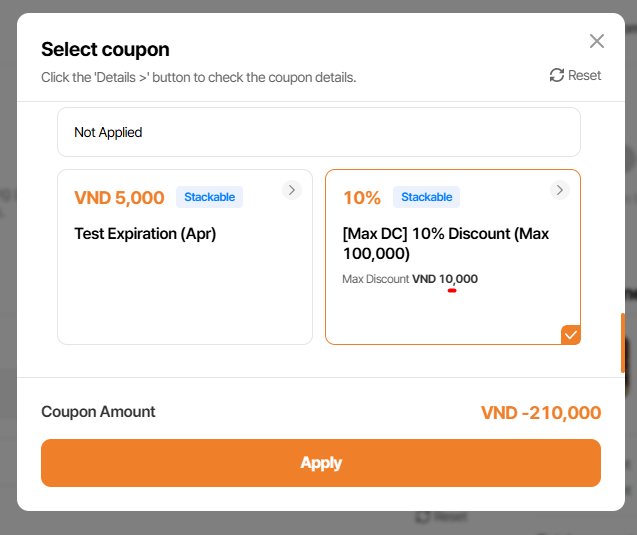Click the circular arrows Reset icon
Screen dimensions: 637x535
[557, 75]
